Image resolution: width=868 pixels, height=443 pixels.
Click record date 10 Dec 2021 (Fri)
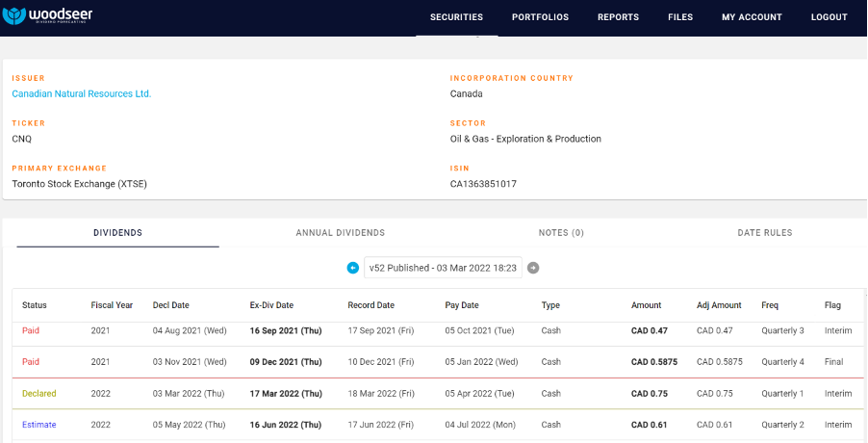coord(381,361)
